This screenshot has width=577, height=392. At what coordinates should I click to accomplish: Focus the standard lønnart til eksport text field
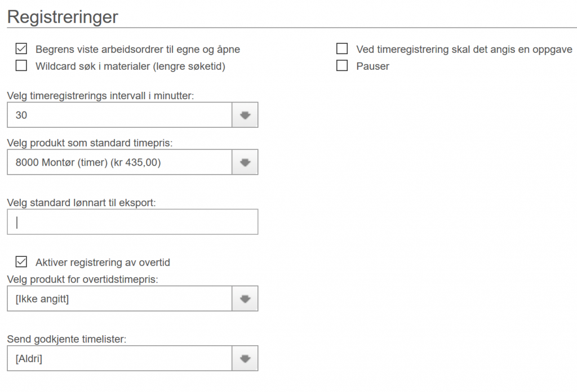132,222
